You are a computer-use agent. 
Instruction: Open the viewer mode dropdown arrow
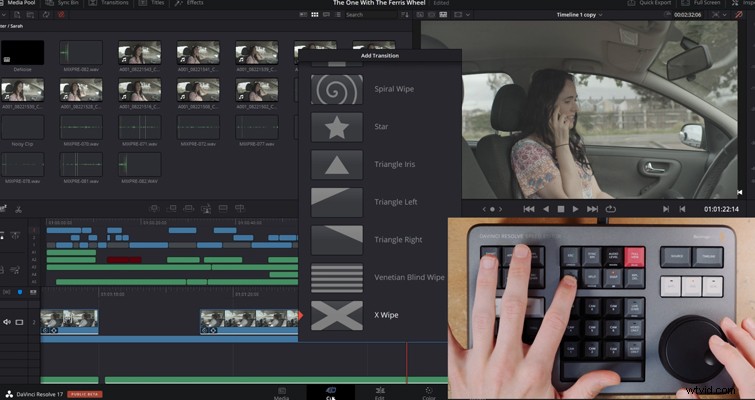[468, 15]
